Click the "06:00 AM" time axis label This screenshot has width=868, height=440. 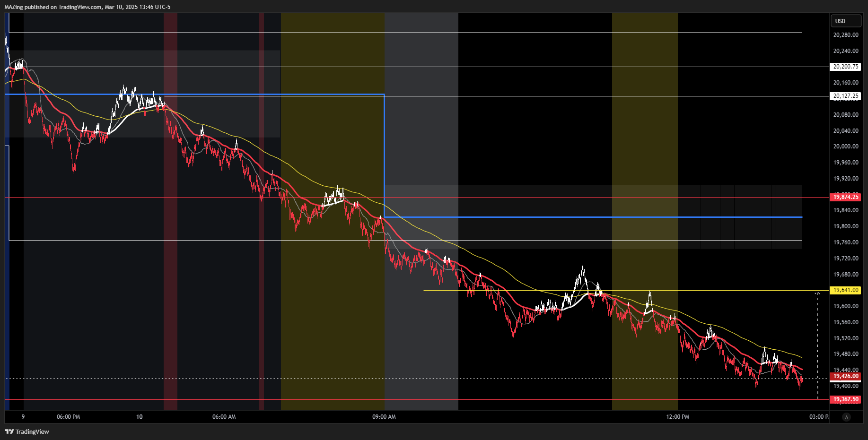(224, 417)
